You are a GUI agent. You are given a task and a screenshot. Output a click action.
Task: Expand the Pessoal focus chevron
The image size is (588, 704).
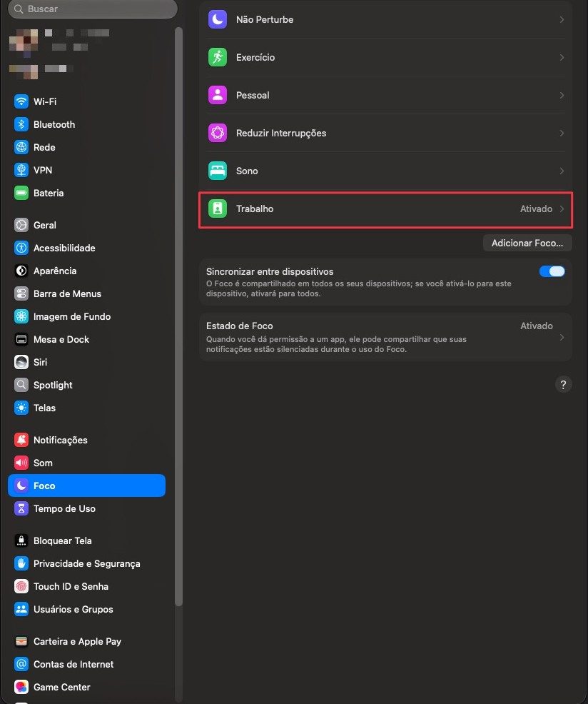point(562,95)
